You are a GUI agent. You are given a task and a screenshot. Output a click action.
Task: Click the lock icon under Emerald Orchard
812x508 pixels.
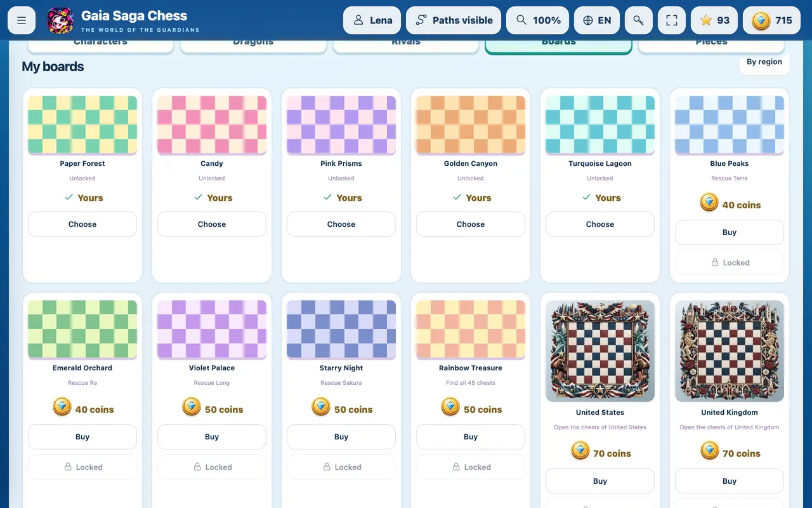click(x=68, y=467)
